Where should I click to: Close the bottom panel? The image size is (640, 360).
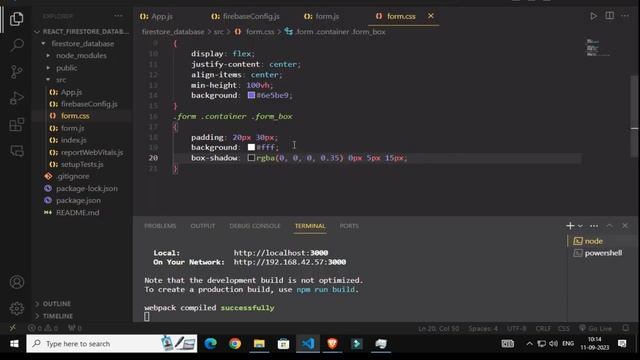click(625, 226)
